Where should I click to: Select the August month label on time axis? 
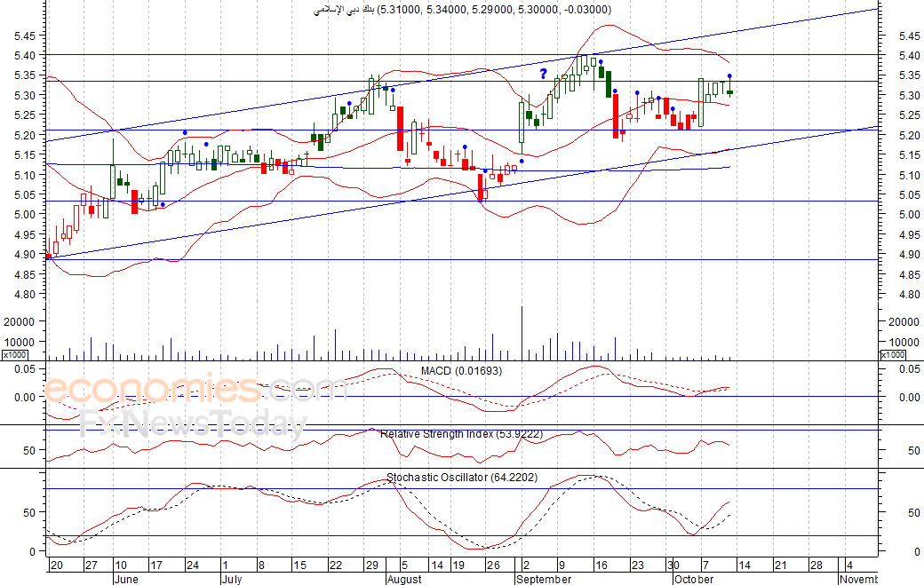[x=404, y=579]
